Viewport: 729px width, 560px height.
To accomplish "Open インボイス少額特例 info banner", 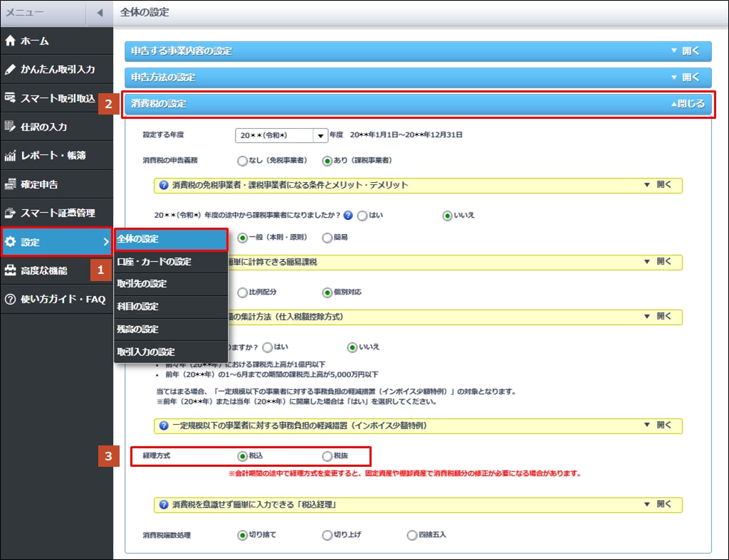I will coord(417,426).
